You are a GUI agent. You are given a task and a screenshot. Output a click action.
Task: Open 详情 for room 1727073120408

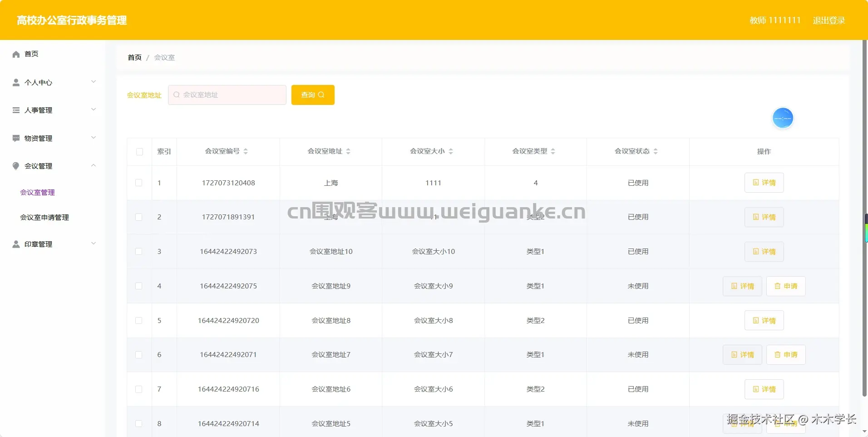[x=764, y=183]
